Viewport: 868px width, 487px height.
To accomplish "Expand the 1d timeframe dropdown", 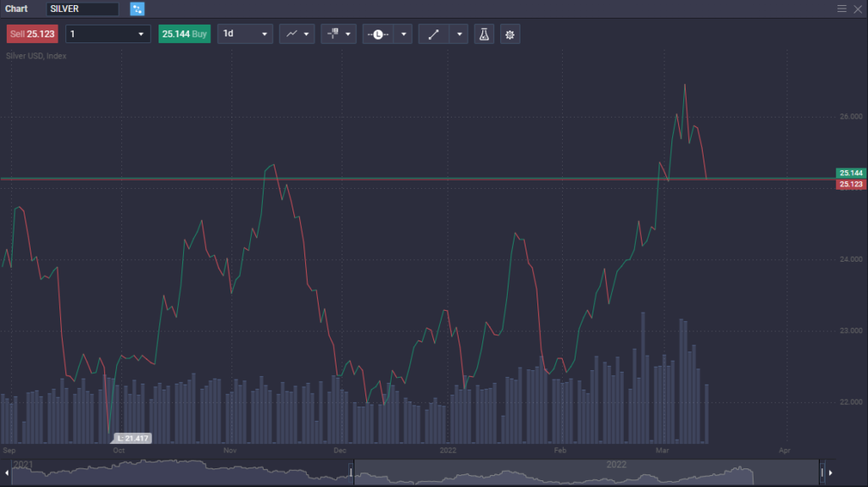I will pyautogui.click(x=245, y=35).
